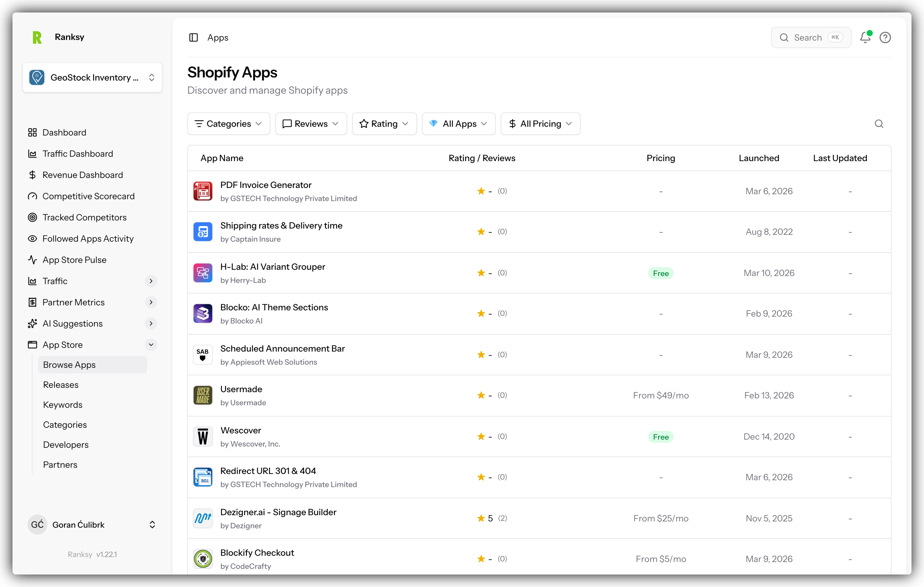Image resolution: width=924 pixels, height=587 pixels.
Task: Open Developers under App Store
Action: [66, 445]
